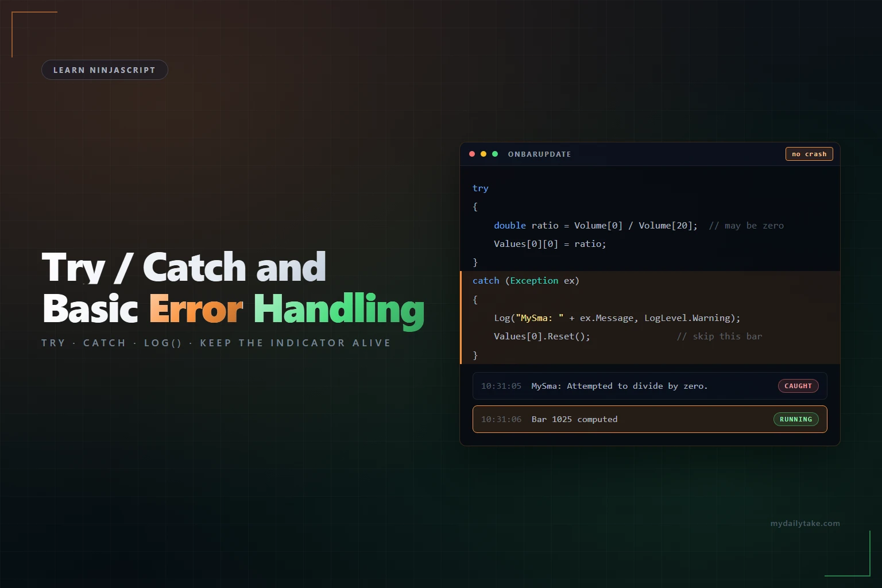This screenshot has width=882, height=588.
Task: Click the ONBARUPDATE window title
Action: click(x=539, y=154)
